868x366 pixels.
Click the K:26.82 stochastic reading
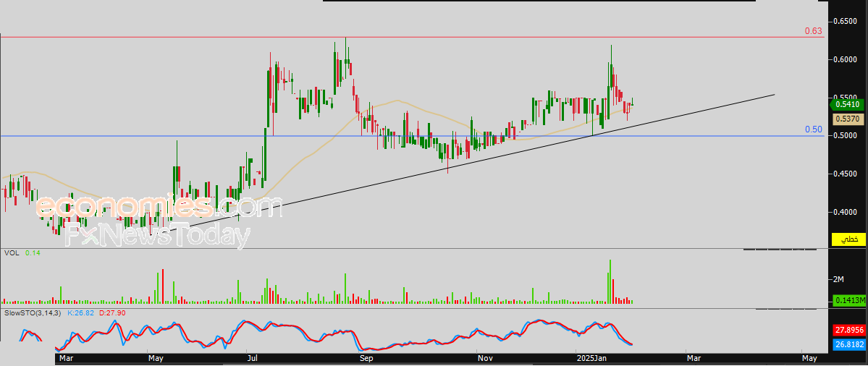(x=83, y=313)
